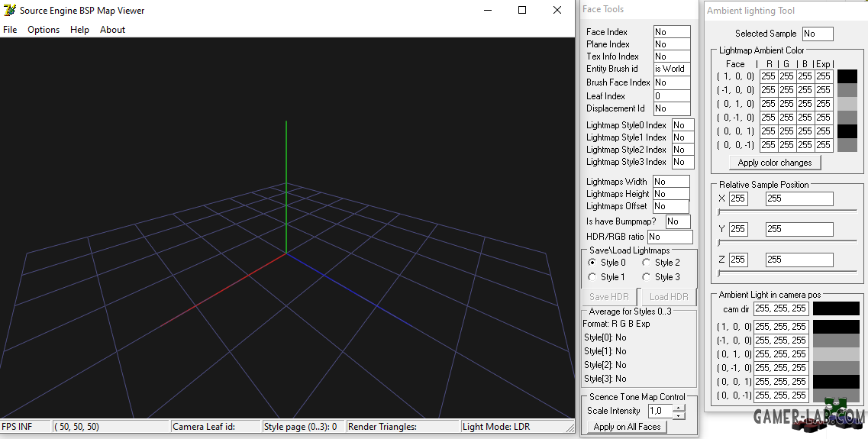
Task: Click Apply color changes button
Action: (x=775, y=163)
